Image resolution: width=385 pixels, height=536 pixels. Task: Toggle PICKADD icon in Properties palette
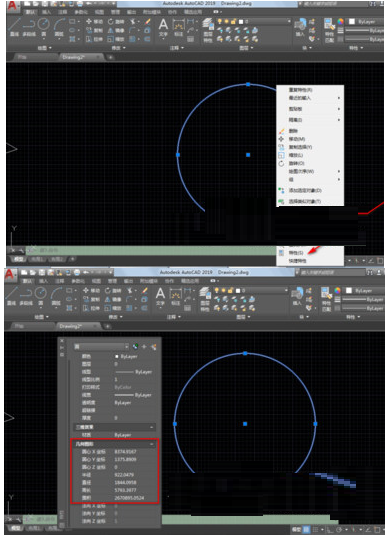pyautogui.click(x=135, y=347)
